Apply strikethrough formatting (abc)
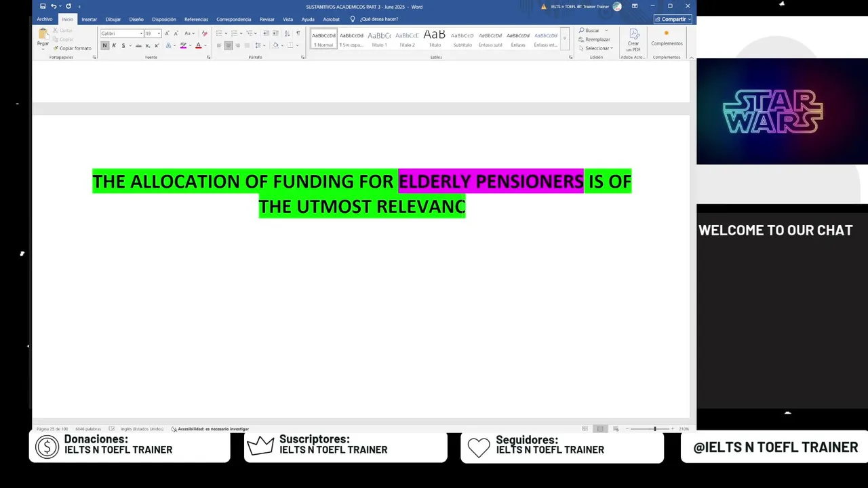The width and height of the screenshot is (868, 488). (138, 45)
